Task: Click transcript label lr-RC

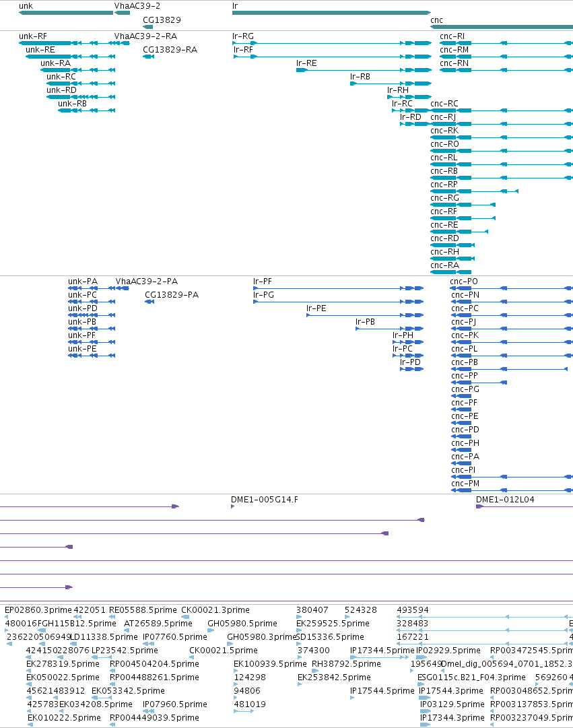Action: click(x=402, y=104)
